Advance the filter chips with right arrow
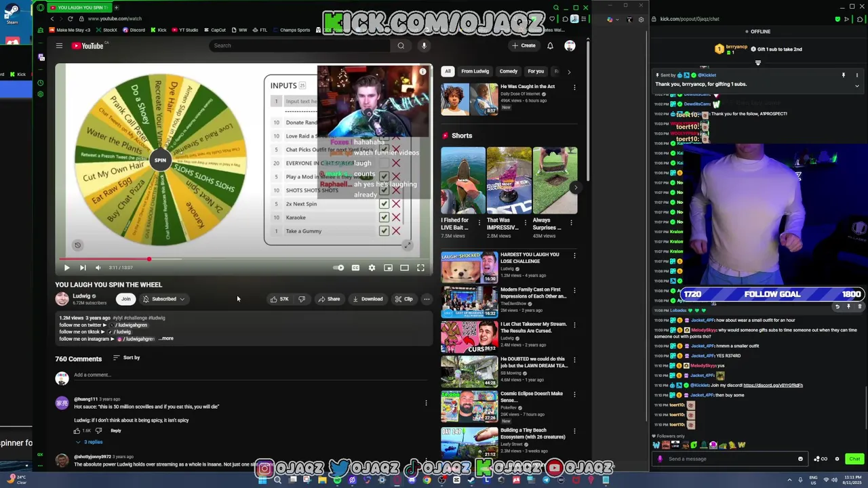Viewport: 868px width, 488px height. point(569,71)
